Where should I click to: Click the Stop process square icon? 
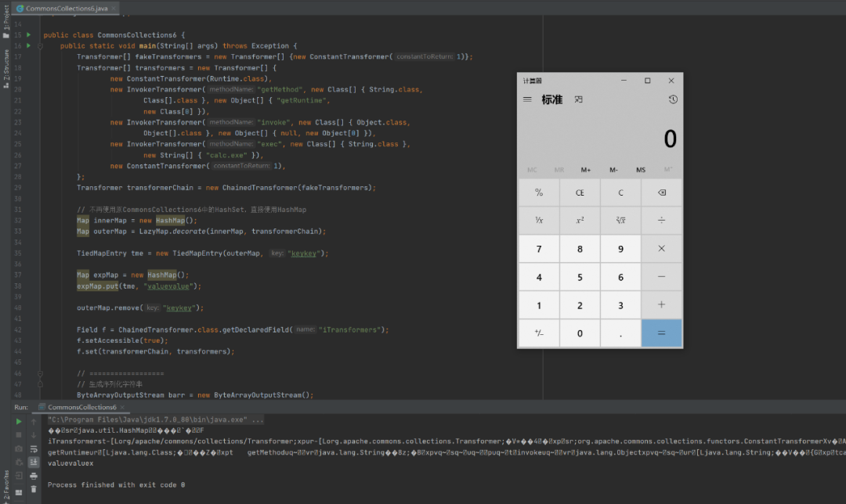18,435
